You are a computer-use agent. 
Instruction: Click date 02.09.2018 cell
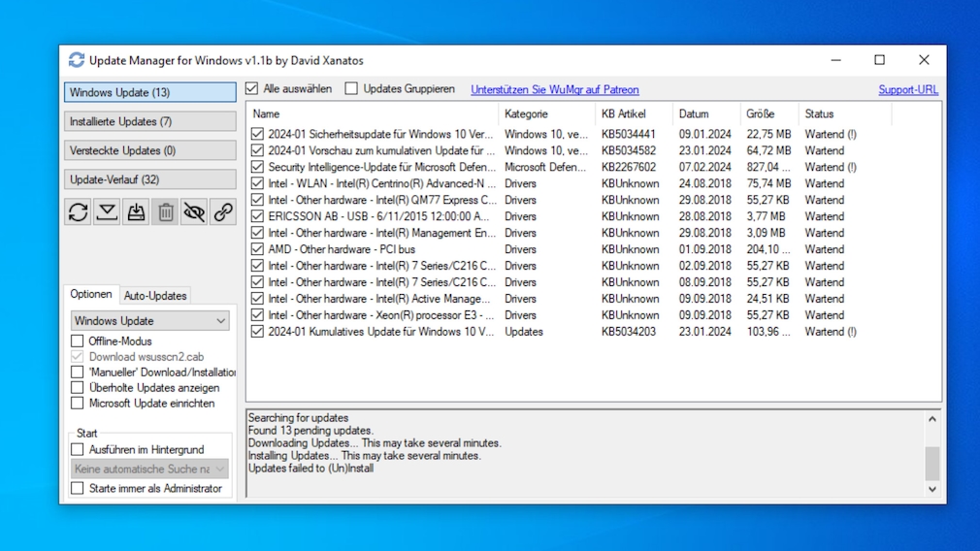pyautogui.click(x=705, y=266)
